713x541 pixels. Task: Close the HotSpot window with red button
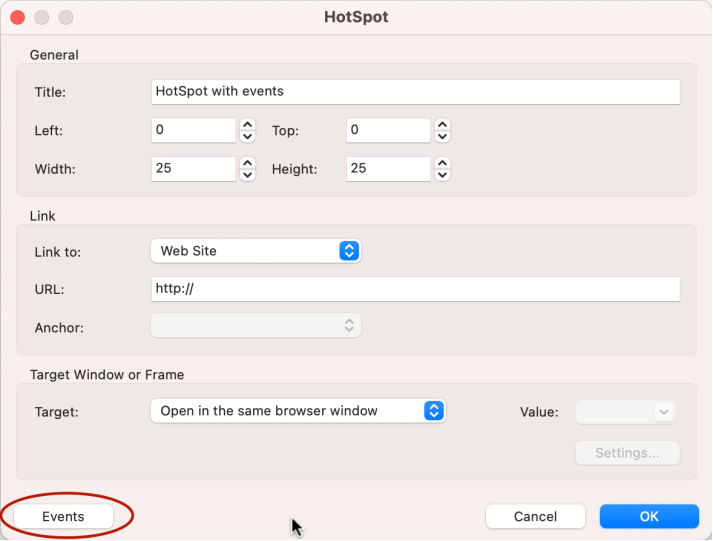[x=18, y=17]
